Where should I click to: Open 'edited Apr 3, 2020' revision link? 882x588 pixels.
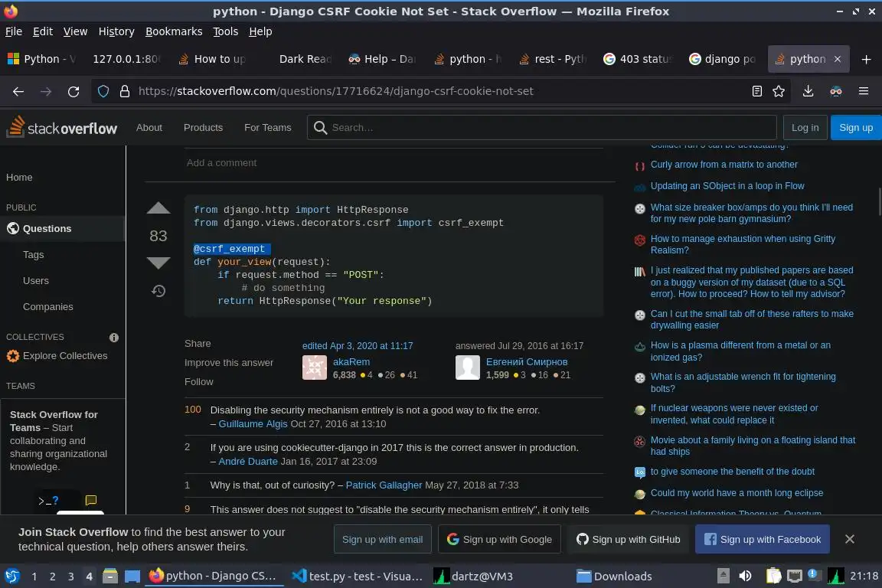click(358, 345)
